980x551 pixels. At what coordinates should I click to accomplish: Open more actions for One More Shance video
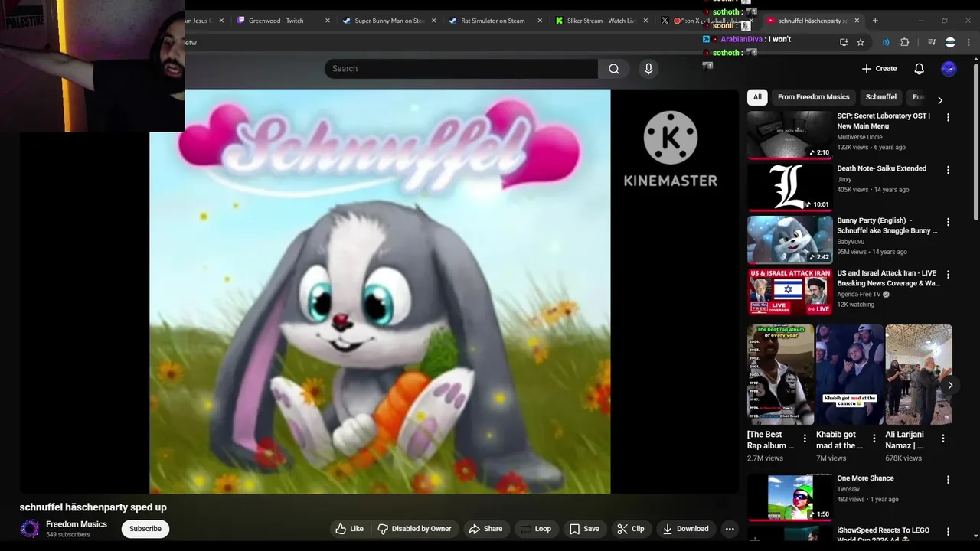[x=948, y=480]
